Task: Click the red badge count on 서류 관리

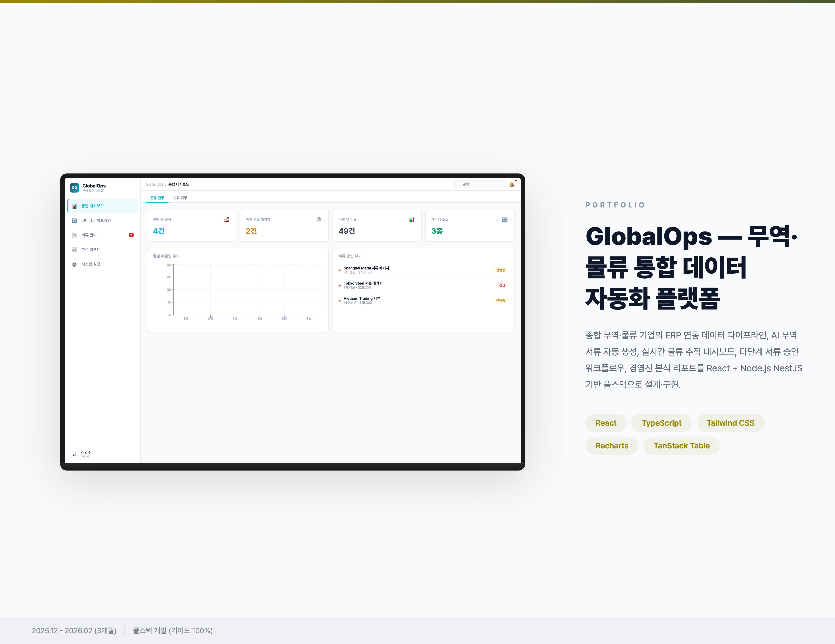Action: (131, 235)
